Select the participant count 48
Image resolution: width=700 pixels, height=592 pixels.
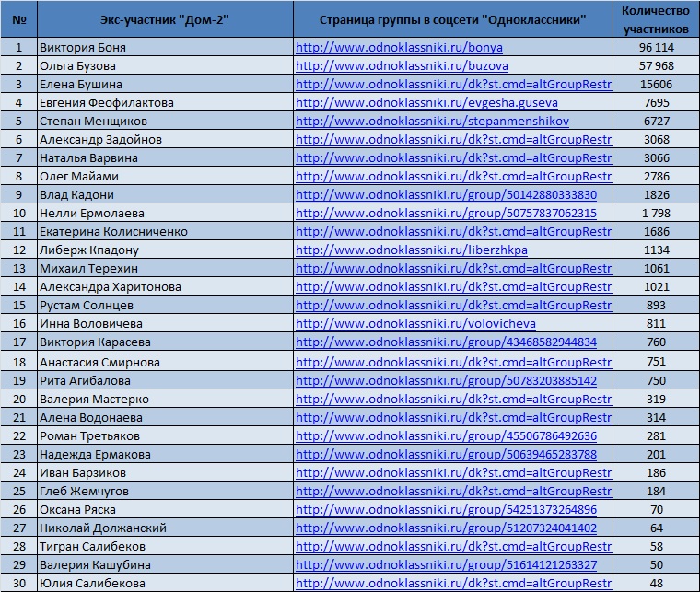coord(656,583)
